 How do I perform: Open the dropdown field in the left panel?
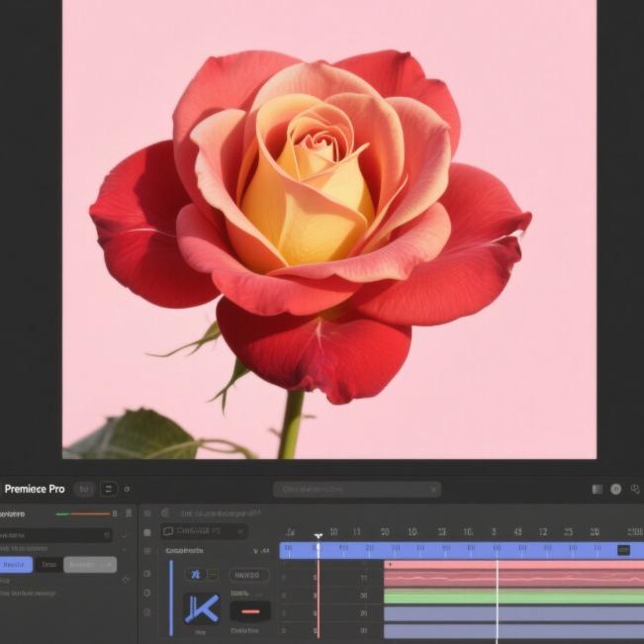coord(56,534)
